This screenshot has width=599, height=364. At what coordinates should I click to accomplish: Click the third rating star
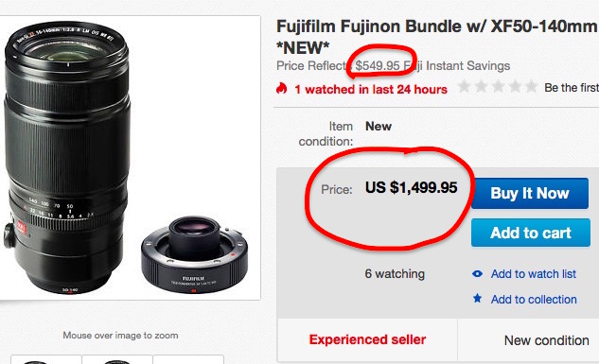click(x=498, y=87)
